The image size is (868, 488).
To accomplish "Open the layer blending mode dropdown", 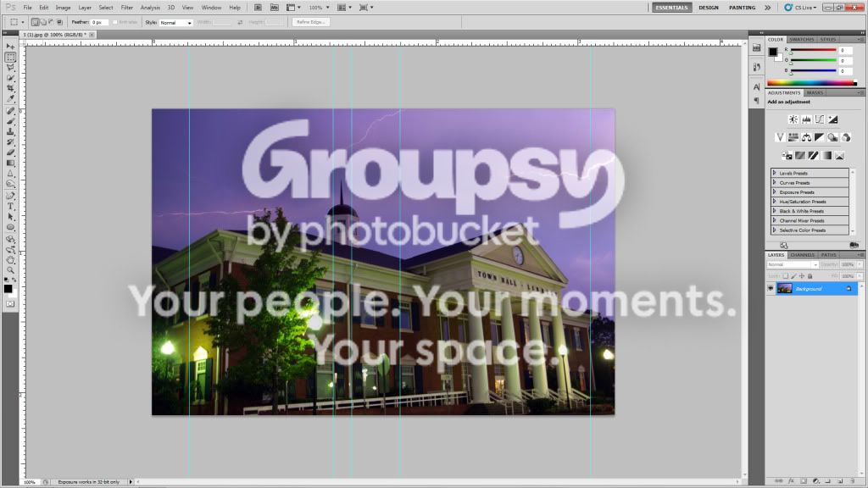I will [x=793, y=265].
